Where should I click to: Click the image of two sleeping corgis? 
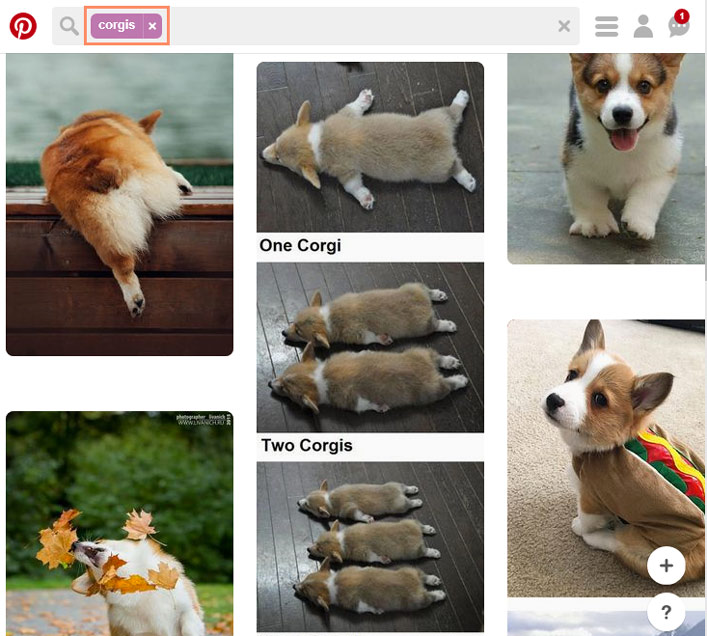(x=370, y=347)
